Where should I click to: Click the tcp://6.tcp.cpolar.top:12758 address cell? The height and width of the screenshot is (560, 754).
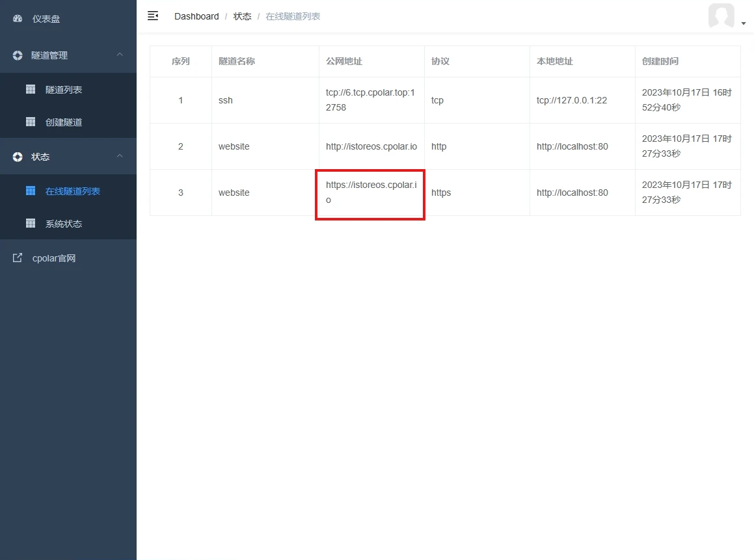click(371, 100)
